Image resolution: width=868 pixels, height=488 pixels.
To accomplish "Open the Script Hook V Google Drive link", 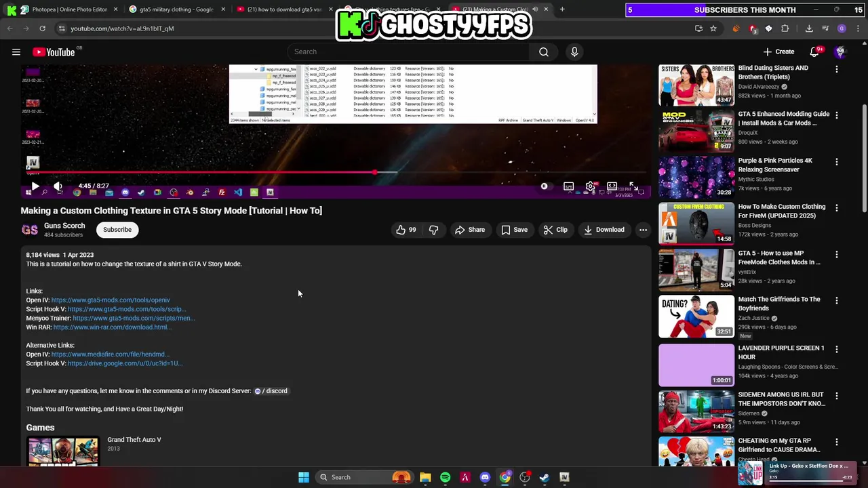I will click(125, 363).
